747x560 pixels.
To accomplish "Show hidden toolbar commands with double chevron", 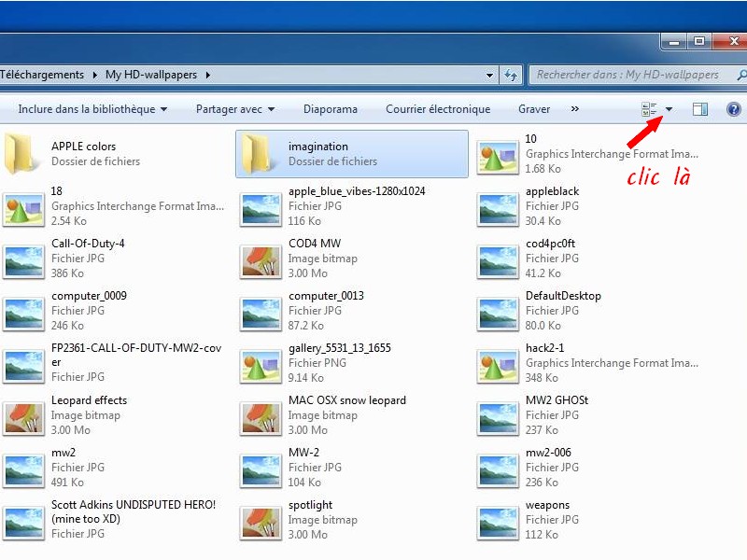I will pos(574,109).
